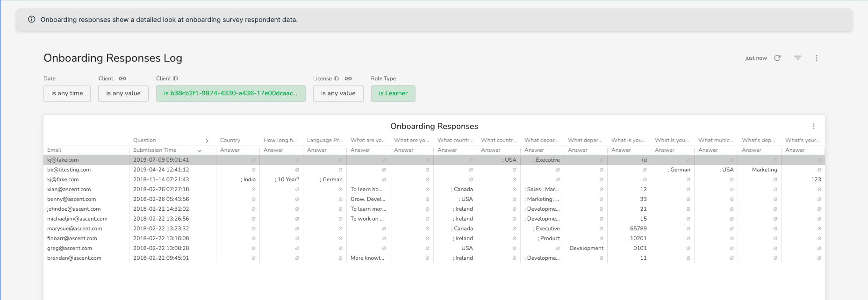Viewport: 868px width, 300px height.
Task: Open Client 'is any value' filter
Action: point(123,93)
